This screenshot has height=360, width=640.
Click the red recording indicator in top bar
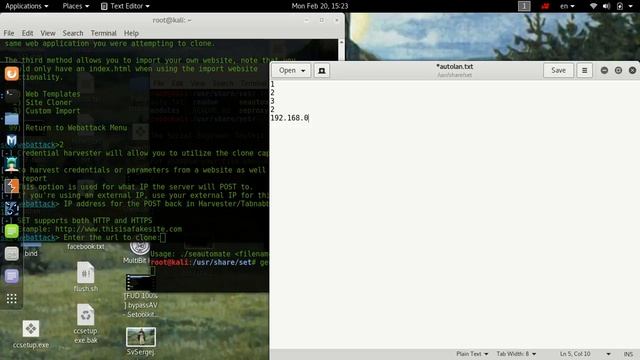545,6
